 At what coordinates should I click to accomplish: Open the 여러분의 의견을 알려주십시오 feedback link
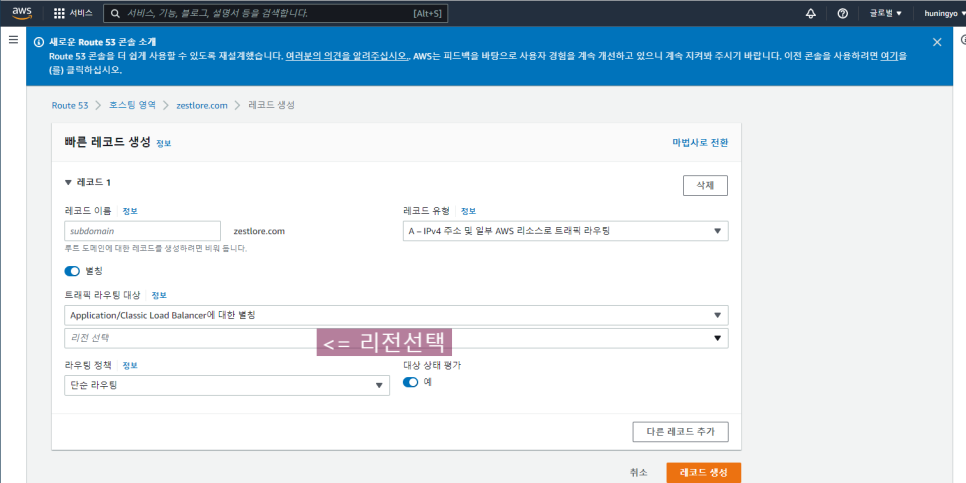coord(348,56)
